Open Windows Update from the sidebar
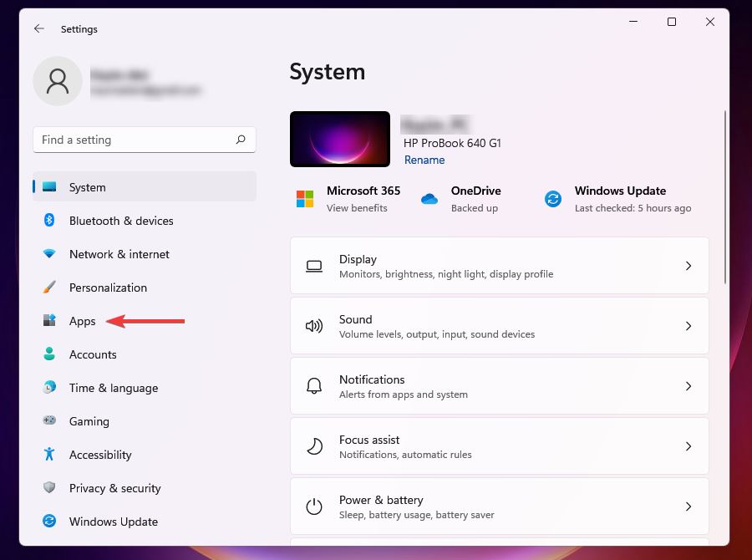Image resolution: width=752 pixels, height=560 pixels. 112,522
